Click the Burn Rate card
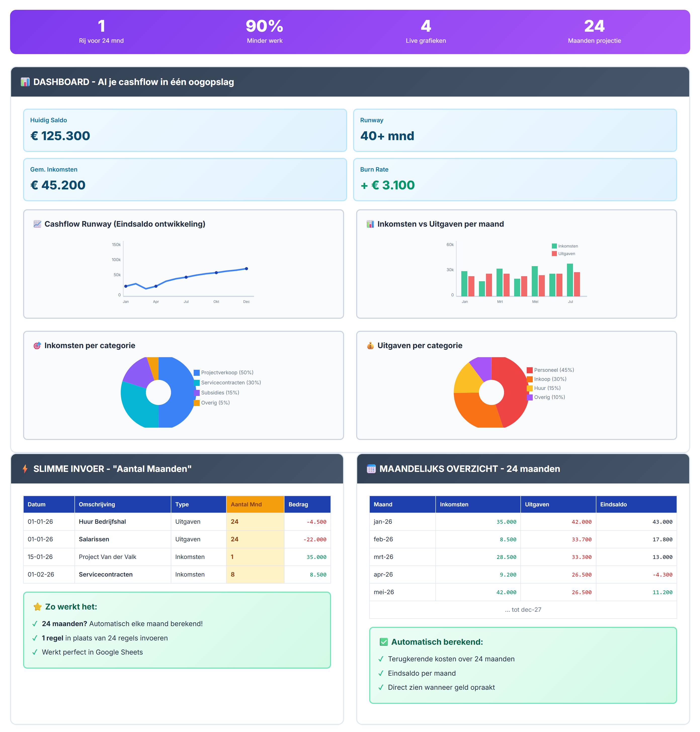Screen dimensions: 700x732 (x=515, y=179)
